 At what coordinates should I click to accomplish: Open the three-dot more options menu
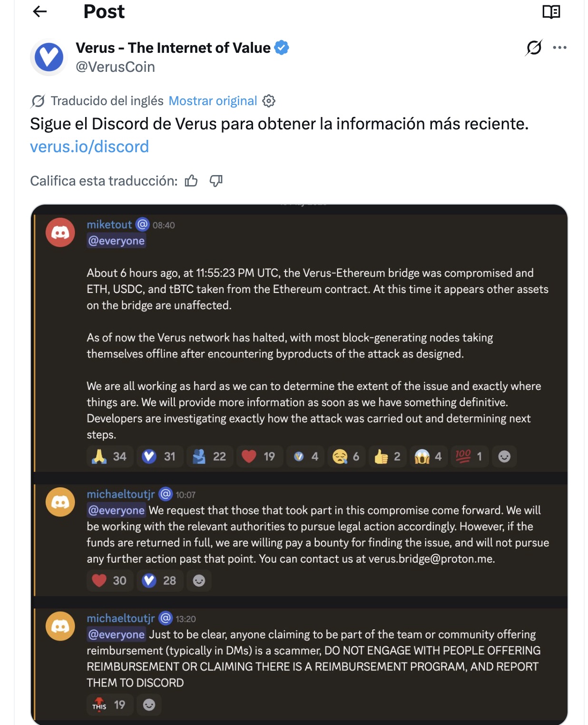pyautogui.click(x=560, y=48)
